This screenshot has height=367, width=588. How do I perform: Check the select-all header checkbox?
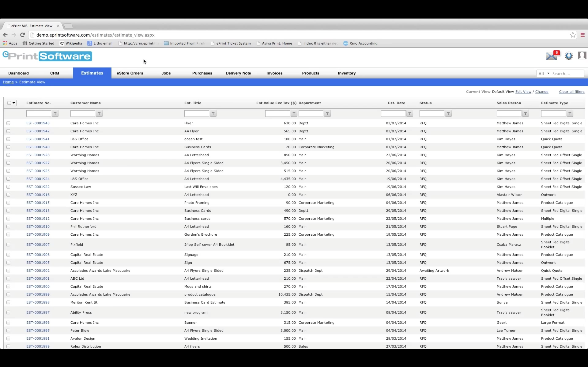click(x=9, y=103)
